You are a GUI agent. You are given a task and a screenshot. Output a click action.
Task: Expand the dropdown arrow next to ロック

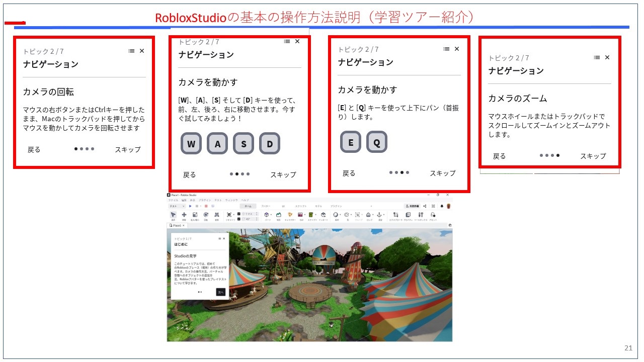tap(374, 214)
